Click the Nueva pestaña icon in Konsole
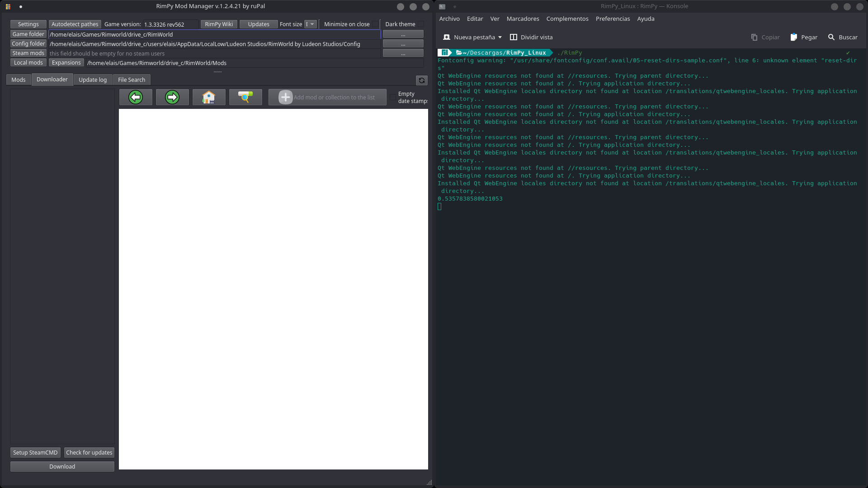 pyautogui.click(x=447, y=37)
